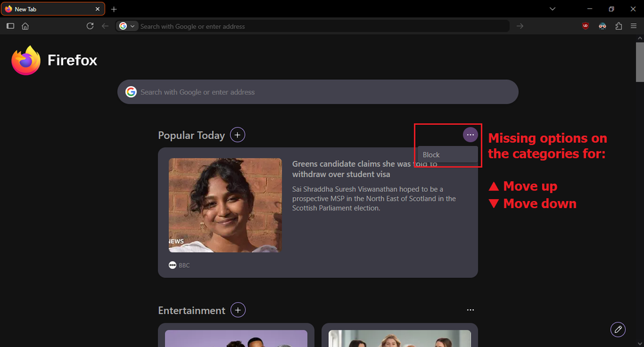Focus the new tab page search box

point(318,92)
